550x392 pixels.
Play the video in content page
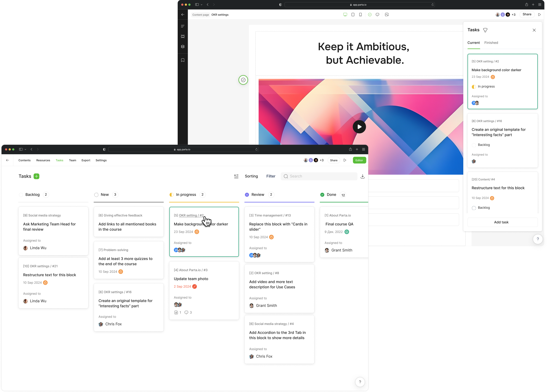[x=359, y=127]
